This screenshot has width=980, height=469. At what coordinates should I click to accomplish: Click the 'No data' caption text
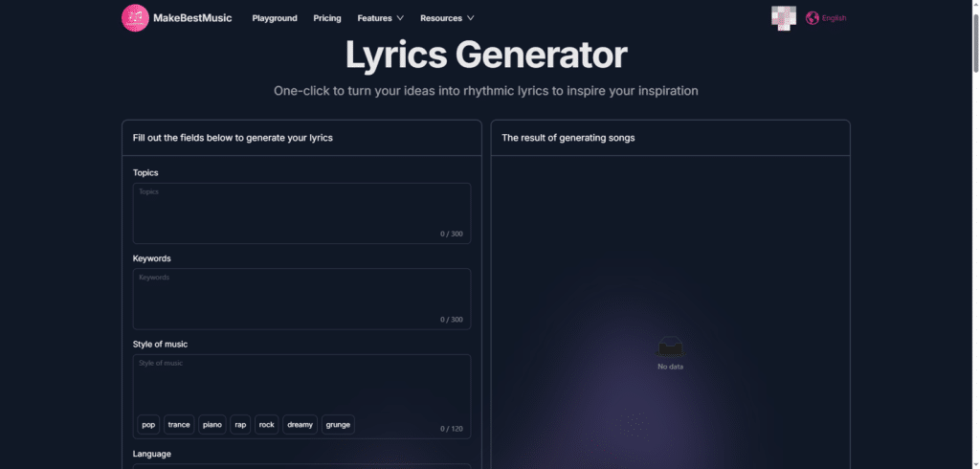(671, 367)
